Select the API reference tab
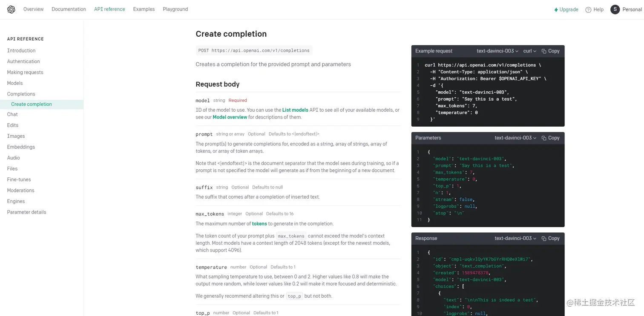Viewport: 644px width, 316px height. click(x=109, y=9)
